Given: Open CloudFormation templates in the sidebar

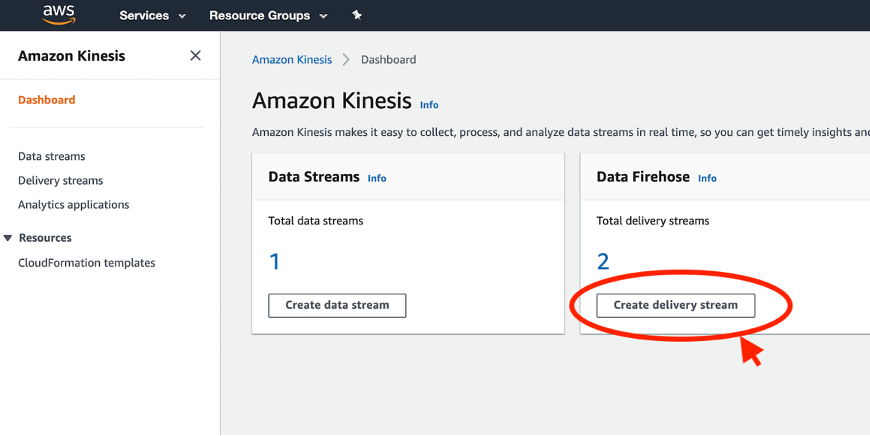Looking at the screenshot, I should point(86,263).
